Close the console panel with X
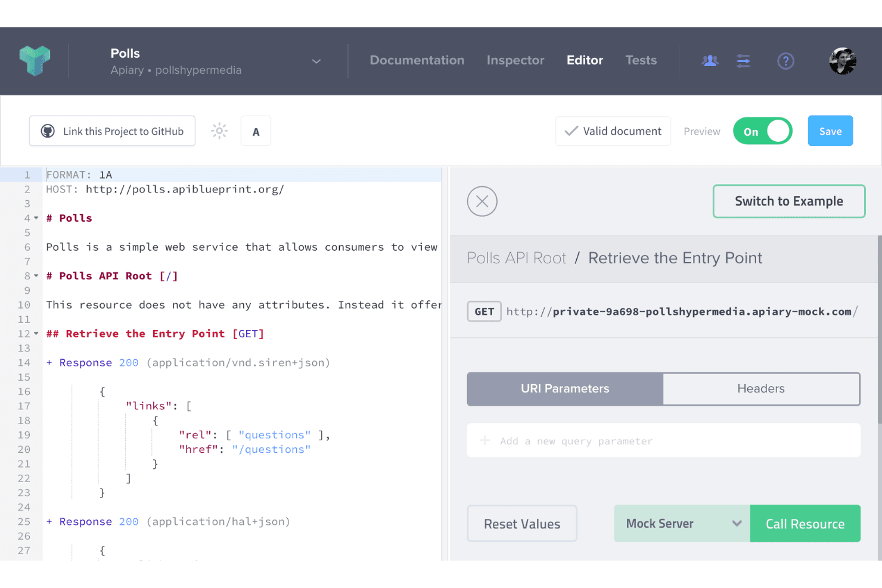This screenshot has width=882, height=588. point(482,201)
